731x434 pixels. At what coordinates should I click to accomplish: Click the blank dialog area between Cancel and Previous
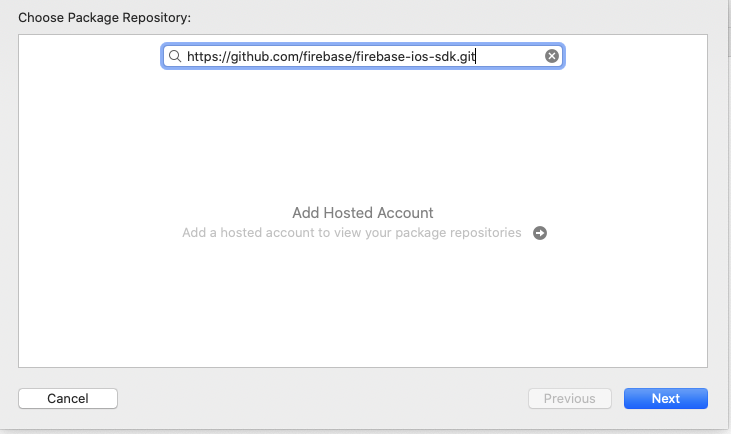coord(320,398)
